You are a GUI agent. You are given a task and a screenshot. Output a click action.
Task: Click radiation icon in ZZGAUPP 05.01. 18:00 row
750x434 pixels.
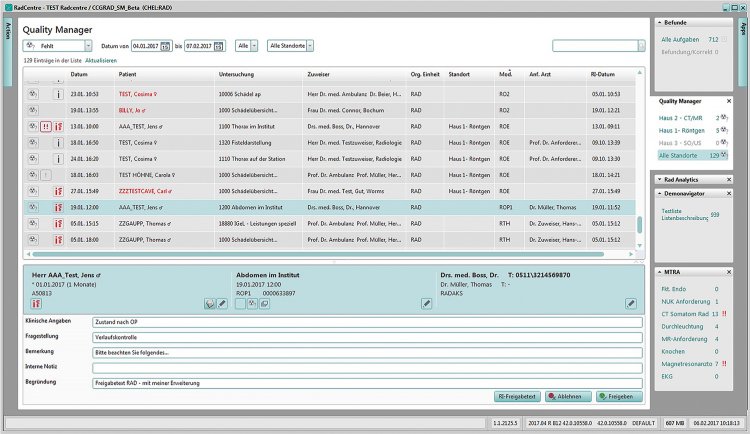point(33,240)
